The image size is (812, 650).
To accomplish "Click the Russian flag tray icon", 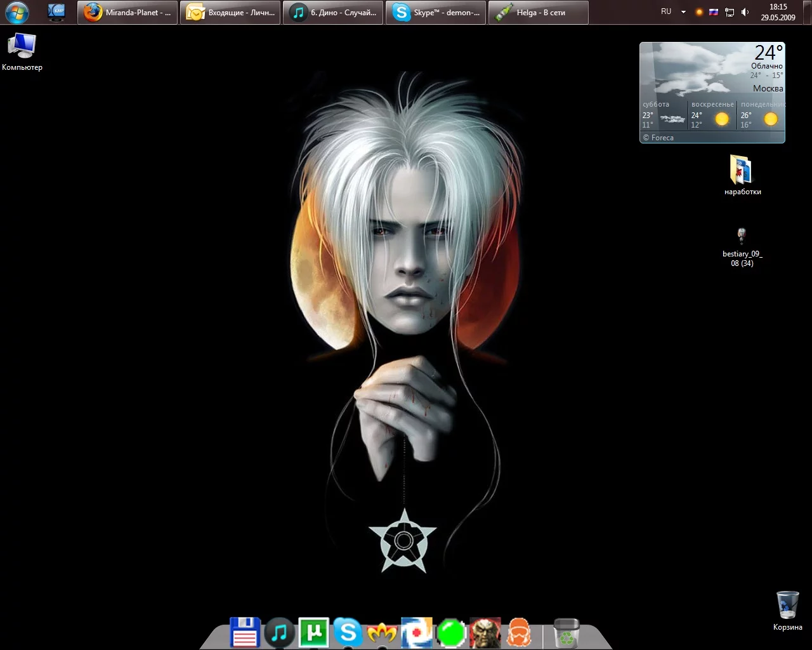I will pyautogui.click(x=714, y=12).
